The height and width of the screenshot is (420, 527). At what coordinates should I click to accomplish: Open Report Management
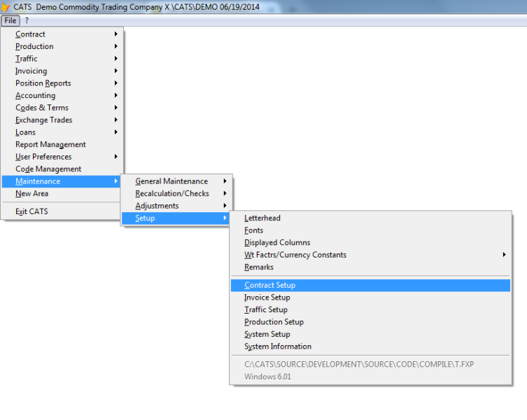coord(61,144)
